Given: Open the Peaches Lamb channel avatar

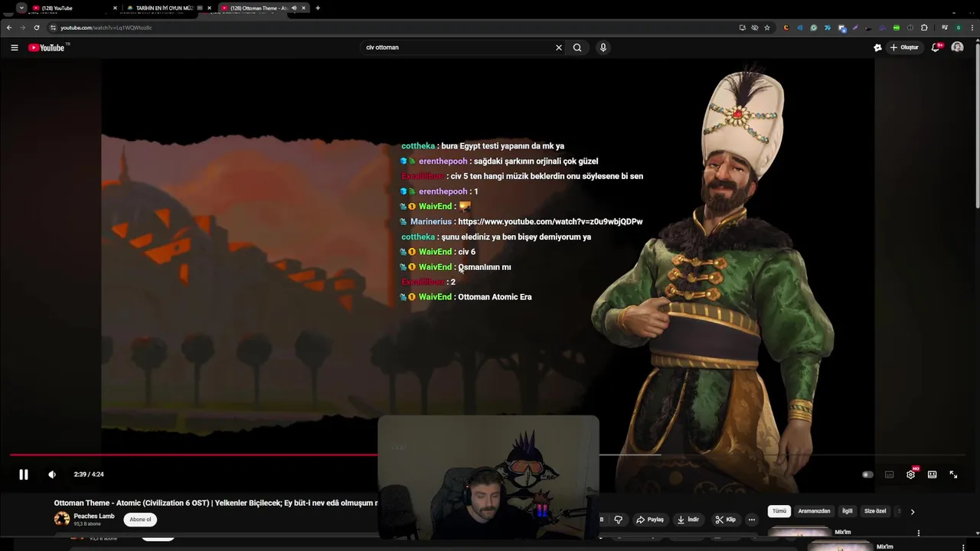Looking at the screenshot, I should (62, 519).
